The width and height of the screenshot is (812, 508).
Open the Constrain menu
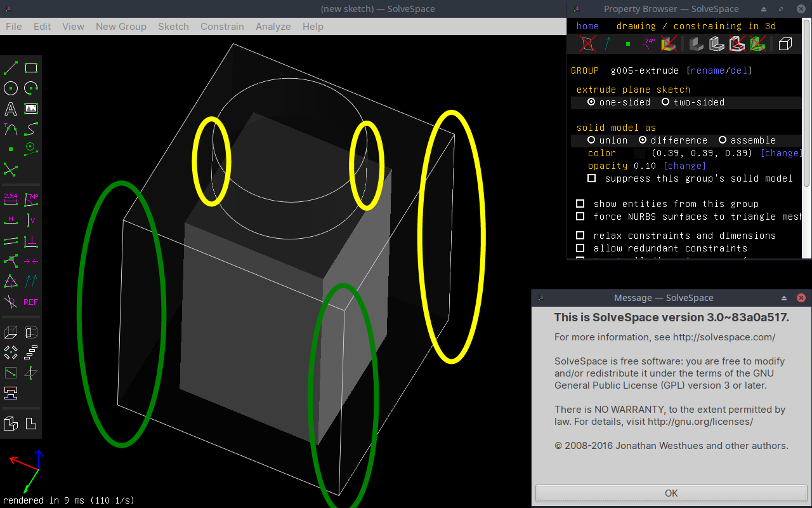(222, 27)
